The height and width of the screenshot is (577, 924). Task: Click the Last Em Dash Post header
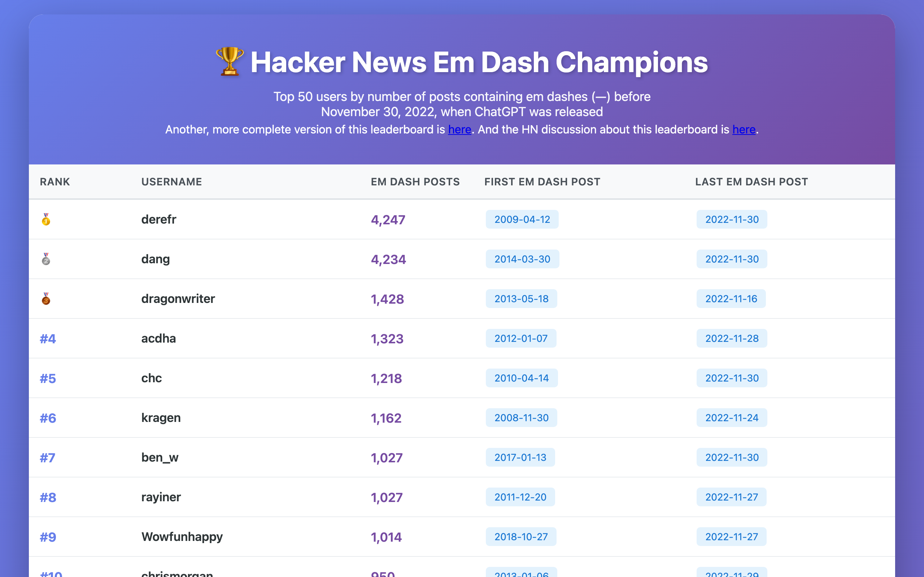751,182
